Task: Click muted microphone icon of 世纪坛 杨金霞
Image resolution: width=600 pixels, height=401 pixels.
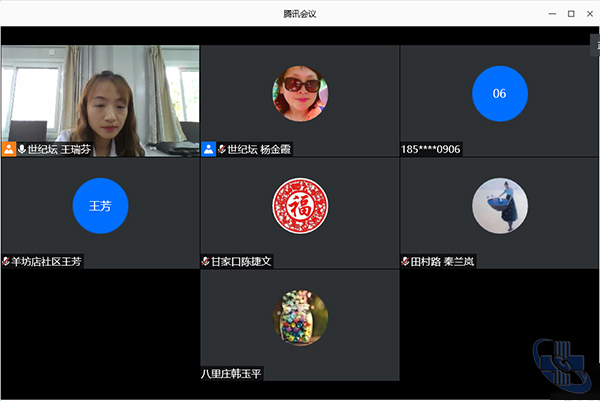Action: tap(222, 149)
